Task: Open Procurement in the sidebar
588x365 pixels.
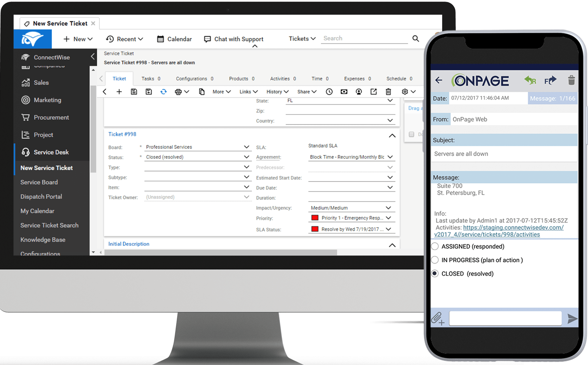Action: click(x=52, y=117)
